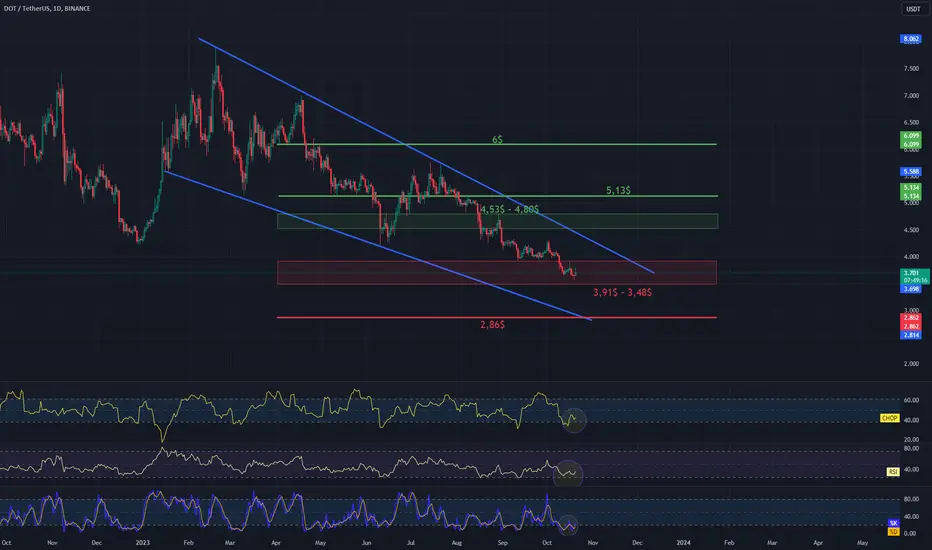Viewport: 932px width, 550px height.
Task: Select the red 3,91$-3,48$ rectangle zone
Action: tap(497, 272)
